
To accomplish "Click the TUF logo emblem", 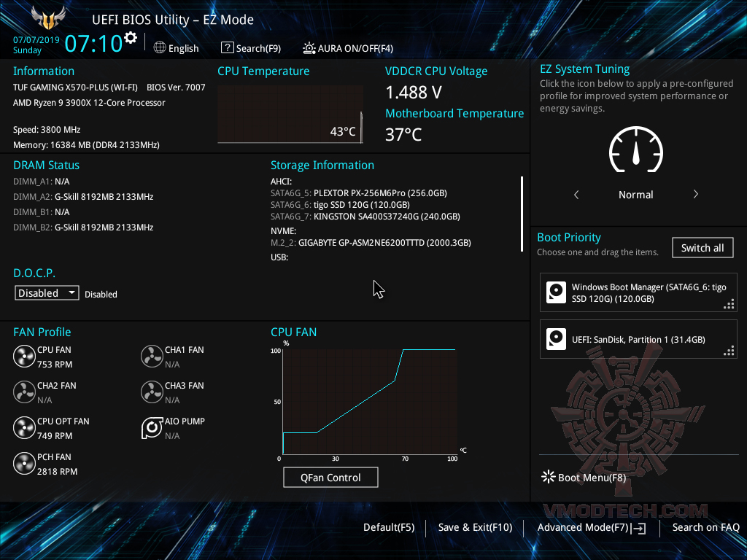I will pyautogui.click(x=48, y=18).
